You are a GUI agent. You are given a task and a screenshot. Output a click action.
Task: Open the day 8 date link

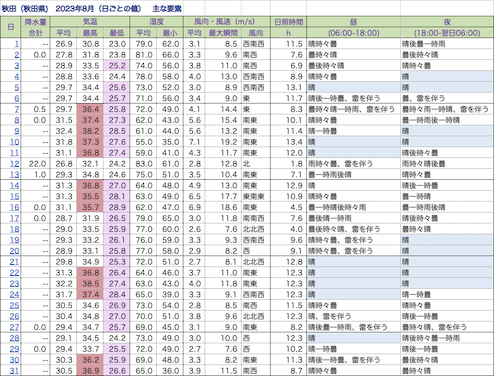17,120
